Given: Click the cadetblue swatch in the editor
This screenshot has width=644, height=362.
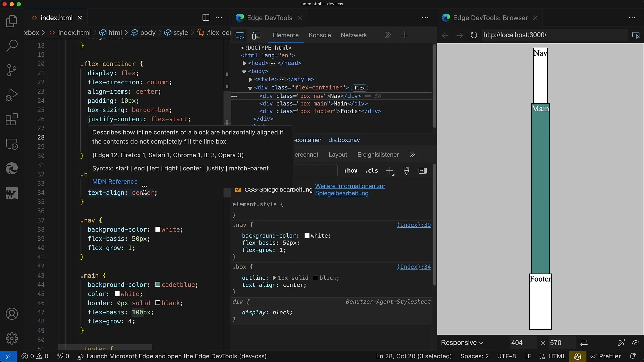Looking at the screenshot, I should click(158, 285).
